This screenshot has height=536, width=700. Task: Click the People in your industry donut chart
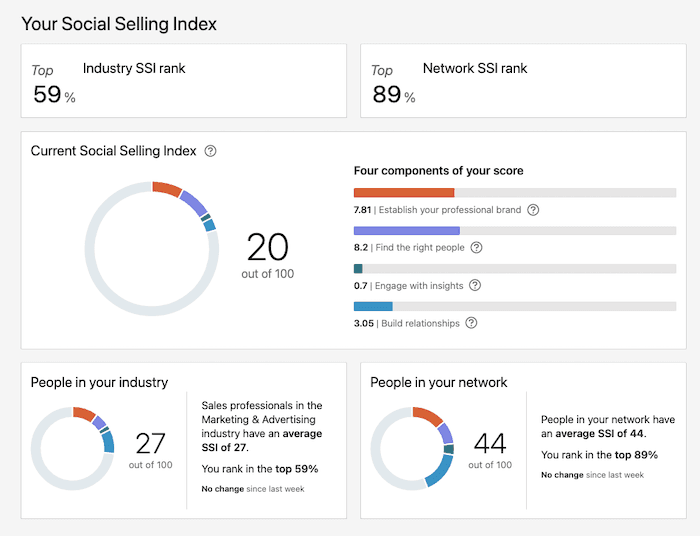tap(73, 448)
